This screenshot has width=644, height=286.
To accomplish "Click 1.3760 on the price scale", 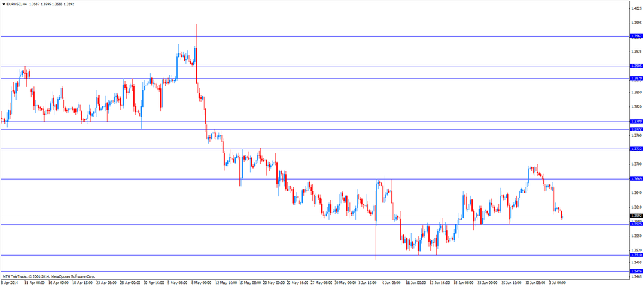I will [x=636, y=135].
